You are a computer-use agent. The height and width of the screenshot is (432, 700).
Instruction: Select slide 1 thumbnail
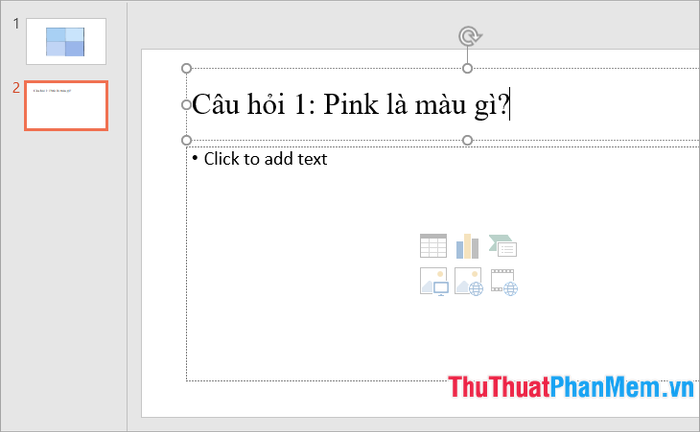pyautogui.click(x=66, y=42)
